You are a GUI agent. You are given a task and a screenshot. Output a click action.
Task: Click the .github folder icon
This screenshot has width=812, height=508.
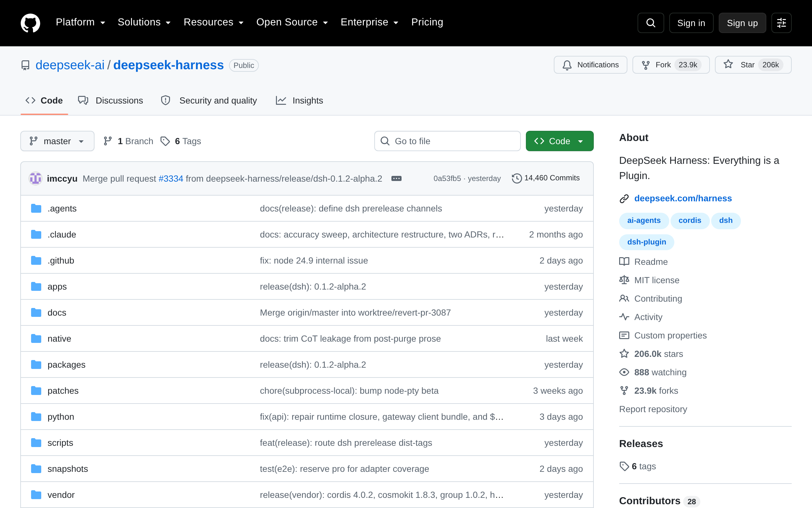click(36, 260)
